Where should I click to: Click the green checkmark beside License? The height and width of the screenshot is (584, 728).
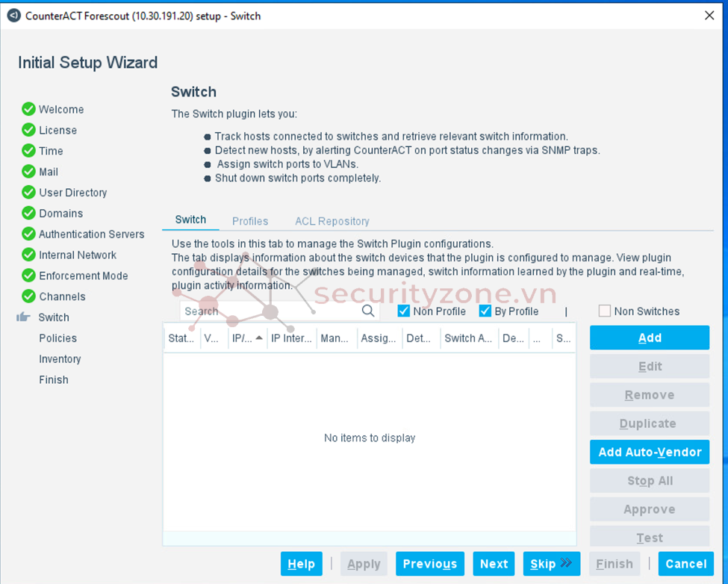click(28, 130)
